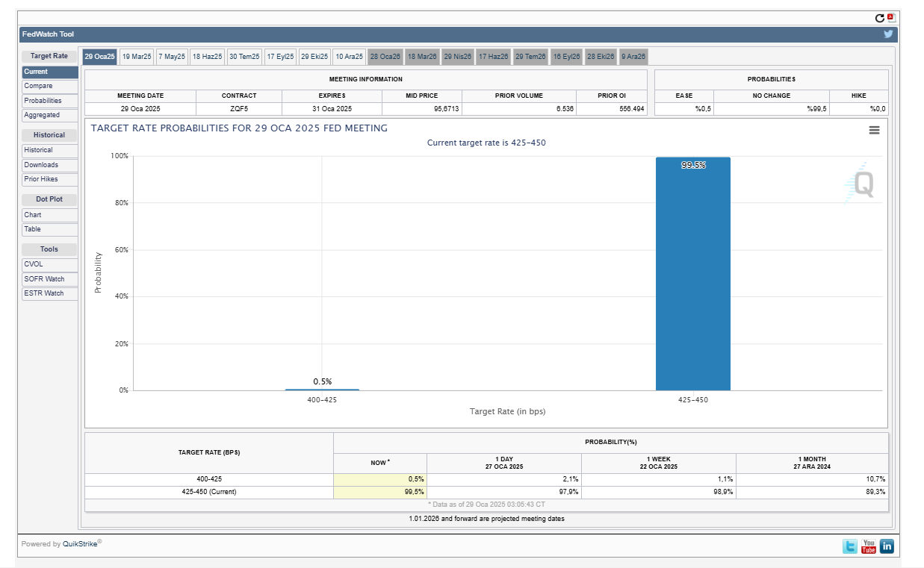924x568 pixels.
Task: Click the 99.5% blue probability bar
Action: point(692,276)
